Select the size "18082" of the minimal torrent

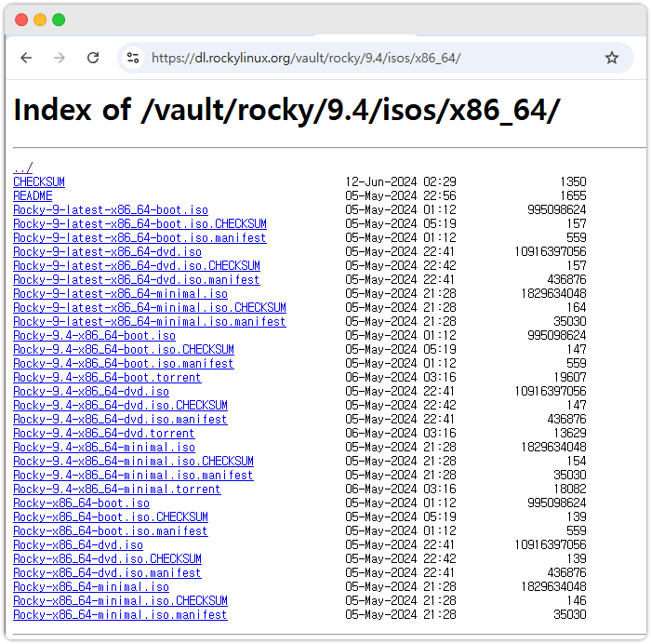tap(569, 489)
